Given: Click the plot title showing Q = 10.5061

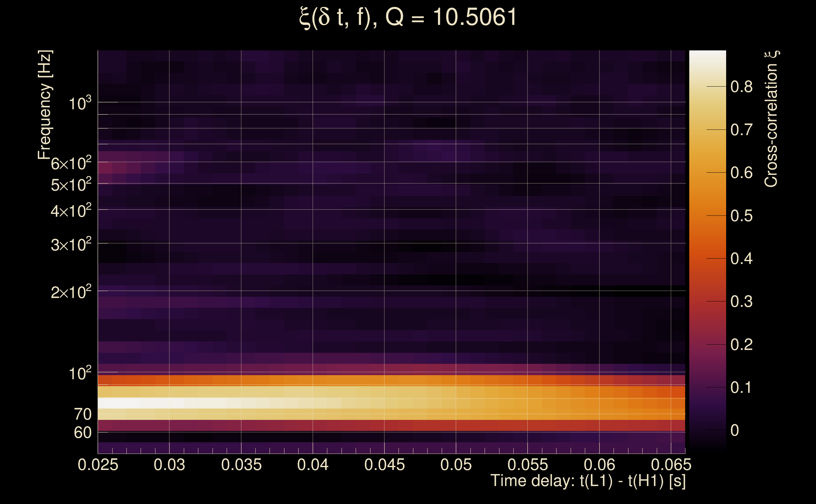Looking at the screenshot, I should [408, 17].
